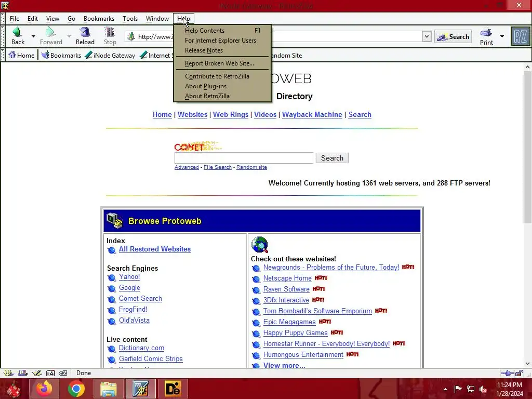Focus the Comet search text field
The height and width of the screenshot is (399, 532).
pos(244,158)
